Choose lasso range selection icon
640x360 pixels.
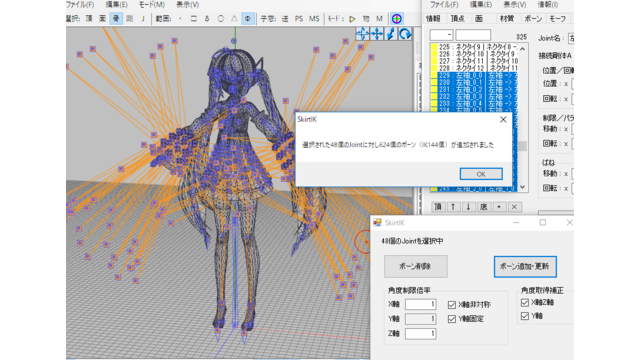[x=207, y=19]
